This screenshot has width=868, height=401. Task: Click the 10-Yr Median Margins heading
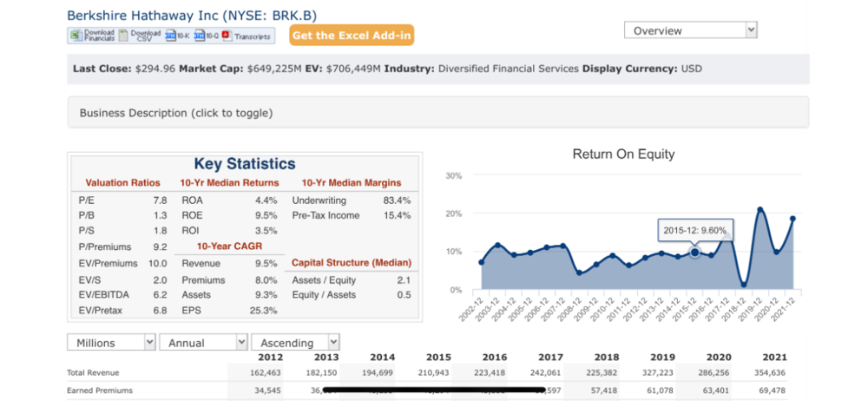tap(352, 183)
